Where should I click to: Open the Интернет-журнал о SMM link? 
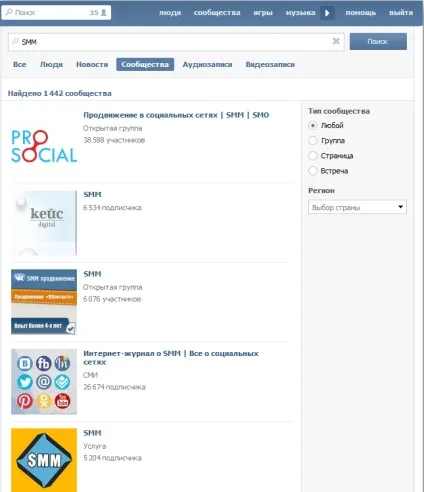coord(171,358)
